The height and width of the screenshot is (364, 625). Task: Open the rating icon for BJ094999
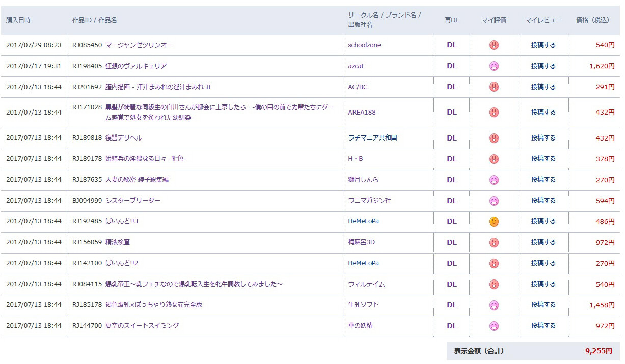[494, 201]
